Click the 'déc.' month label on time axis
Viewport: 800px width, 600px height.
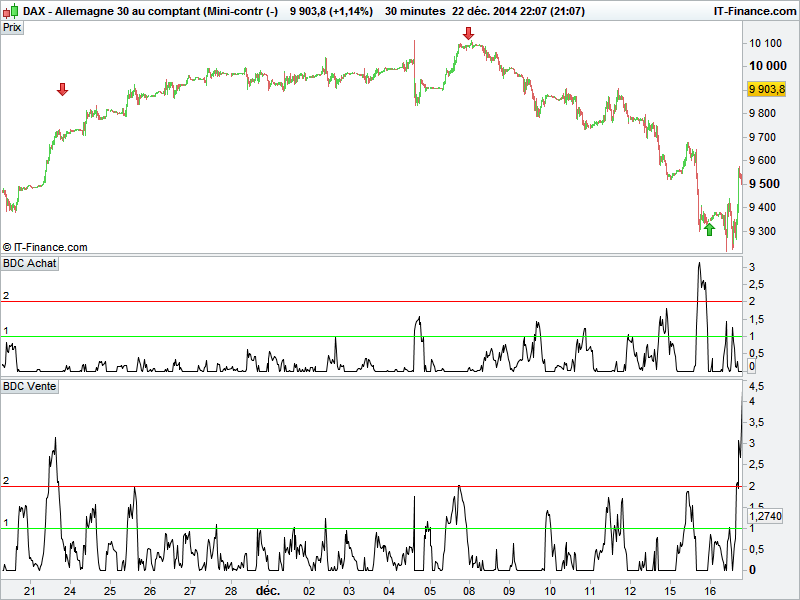pos(268,591)
